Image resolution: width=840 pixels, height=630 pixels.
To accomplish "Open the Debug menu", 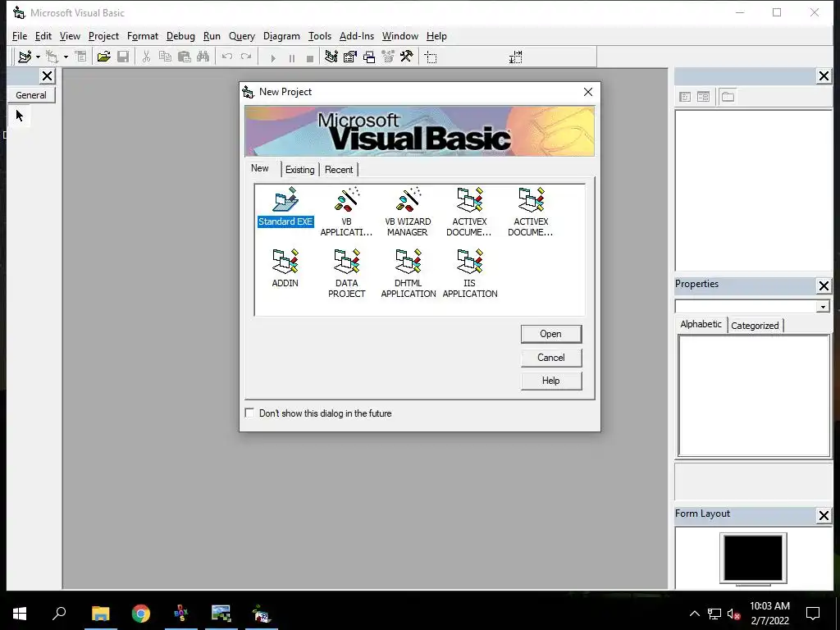I will coord(180,36).
